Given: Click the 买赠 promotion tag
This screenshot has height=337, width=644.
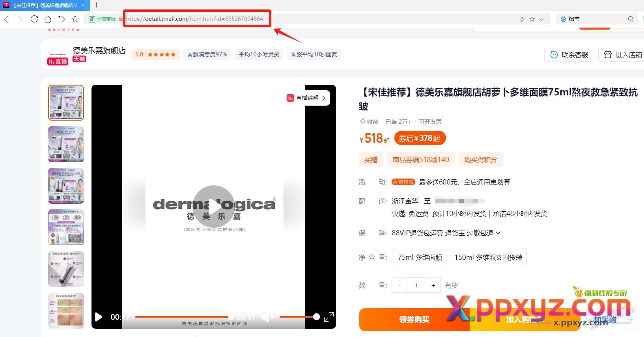Looking at the screenshot, I should pyautogui.click(x=371, y=160).
